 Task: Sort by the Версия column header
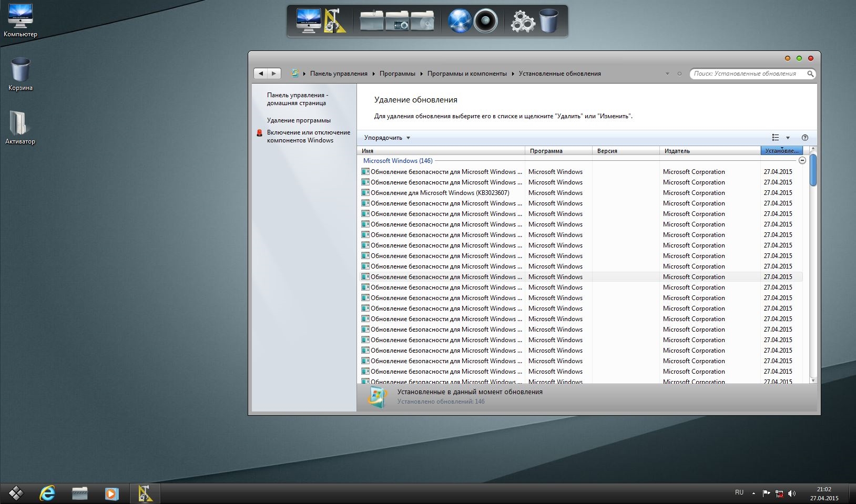coord(626,151)
